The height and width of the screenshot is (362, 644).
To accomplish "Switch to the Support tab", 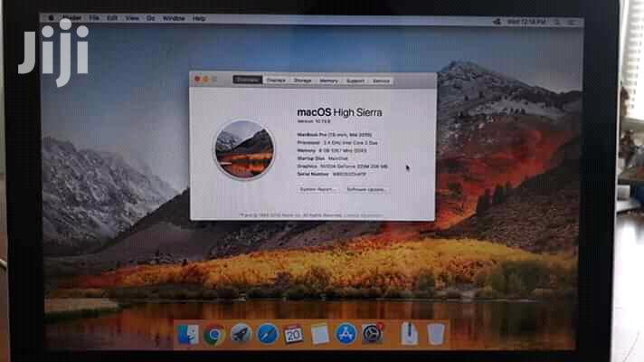I will tap(355, 81).
